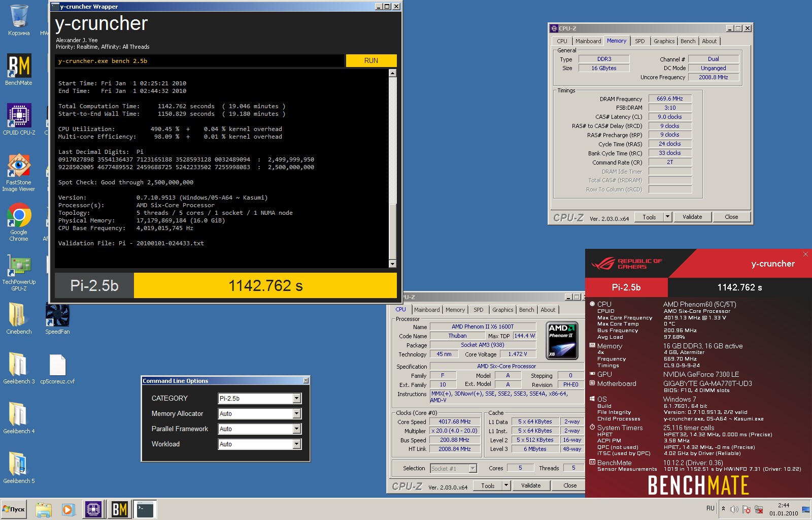Click the taskbar clock showing 2:44
Screen dimensions: 812x520
[x=783, y=509]
